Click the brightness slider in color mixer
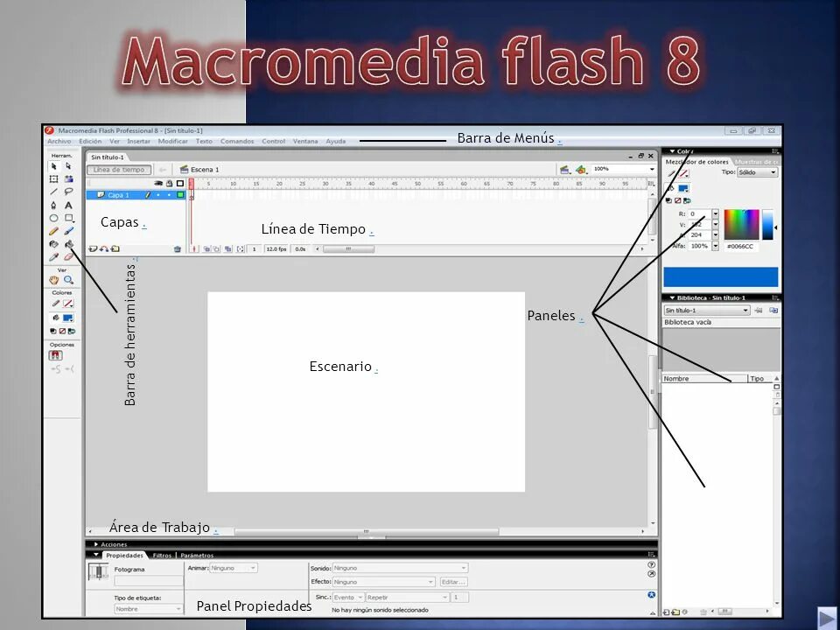 (767, 225)
